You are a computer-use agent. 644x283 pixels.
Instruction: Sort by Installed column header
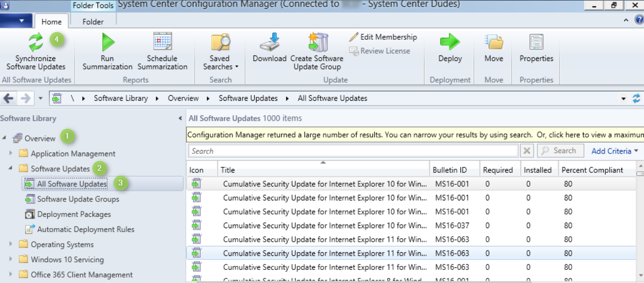coord(539,170)
